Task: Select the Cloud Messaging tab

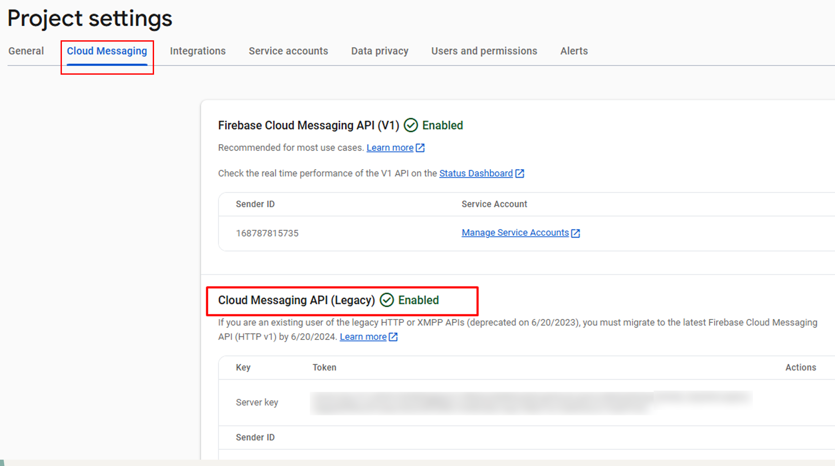Action: pyautogui.click(x=107, y=51)
